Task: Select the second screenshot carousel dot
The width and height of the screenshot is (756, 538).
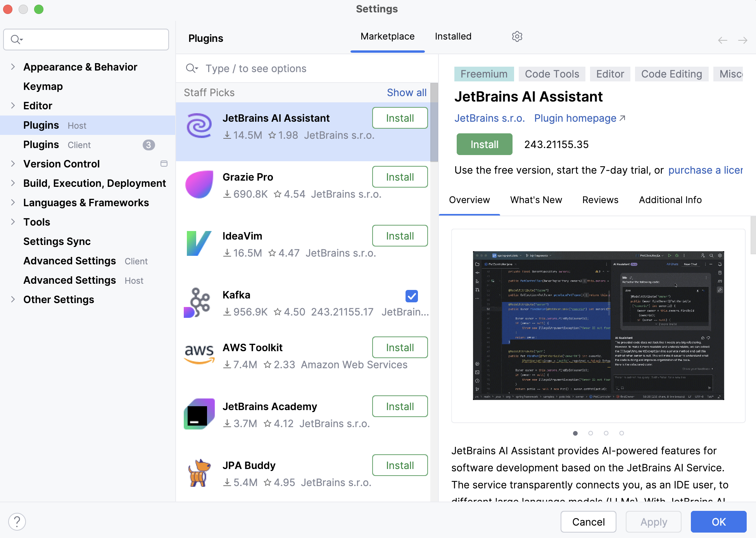Action: click(590, 433)
